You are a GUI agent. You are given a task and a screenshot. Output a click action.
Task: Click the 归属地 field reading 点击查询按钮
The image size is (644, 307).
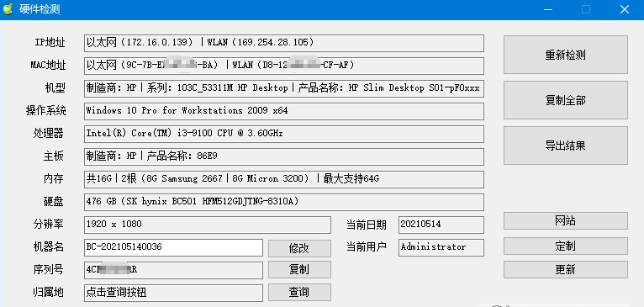[x=173, y=293]
